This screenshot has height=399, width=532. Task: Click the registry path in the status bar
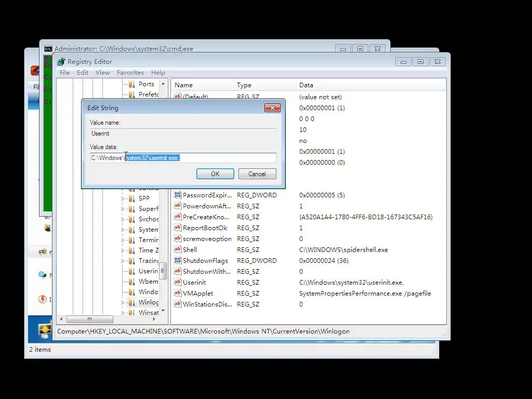(203, 331)
